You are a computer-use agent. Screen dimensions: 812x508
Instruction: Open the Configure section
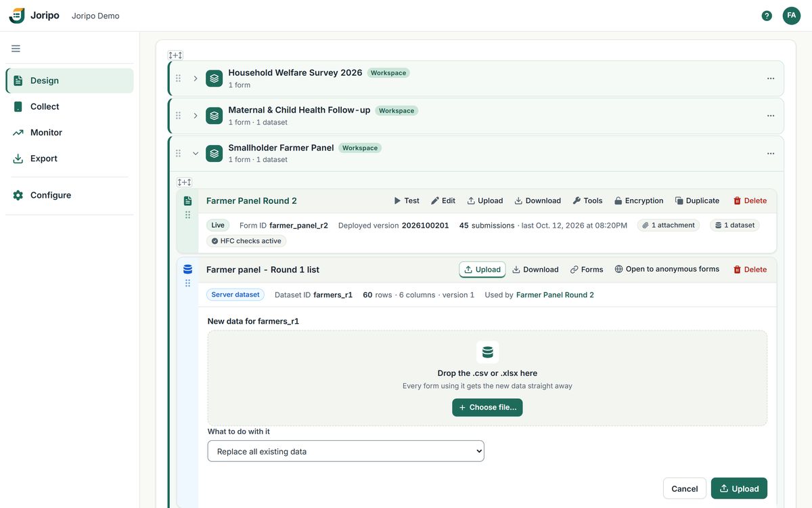coord(70,195)
